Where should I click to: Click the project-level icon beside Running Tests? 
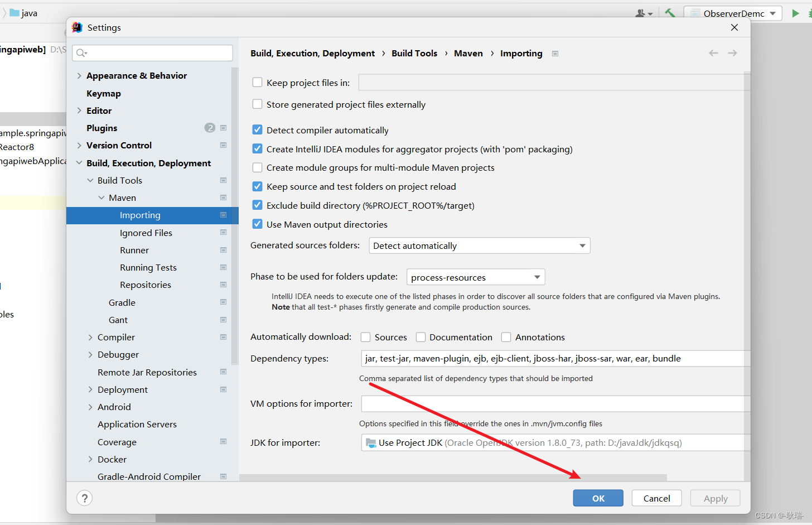tap(223, 267)
